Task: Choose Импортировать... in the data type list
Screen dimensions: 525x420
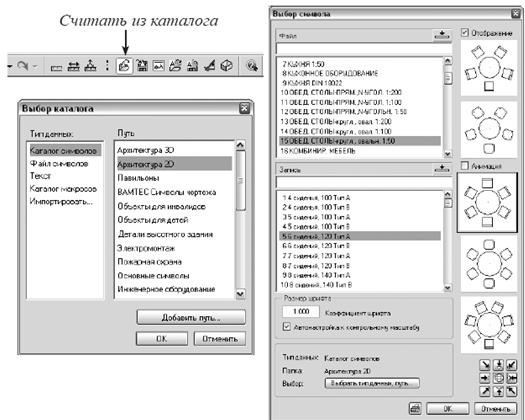Action: (x=61, y=201)
